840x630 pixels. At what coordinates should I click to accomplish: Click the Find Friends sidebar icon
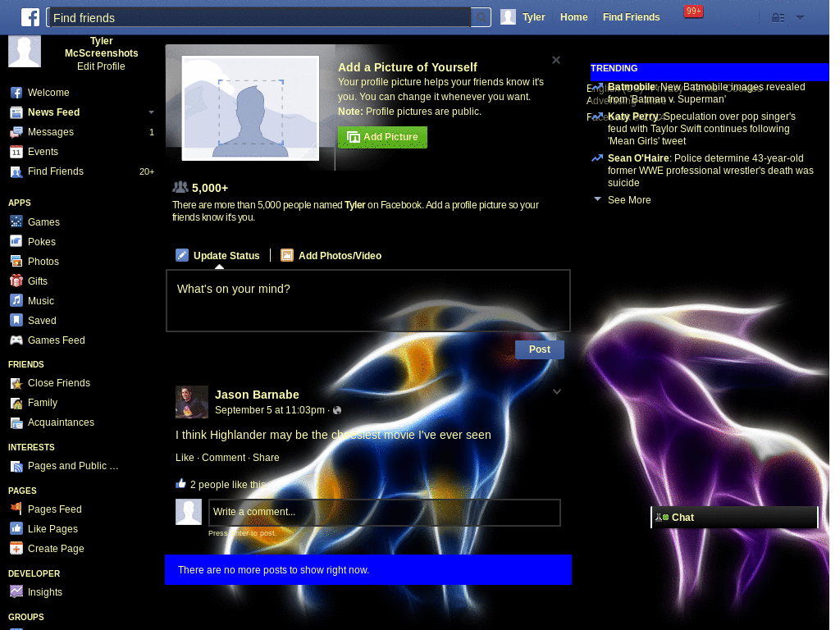tap(16, 172)
